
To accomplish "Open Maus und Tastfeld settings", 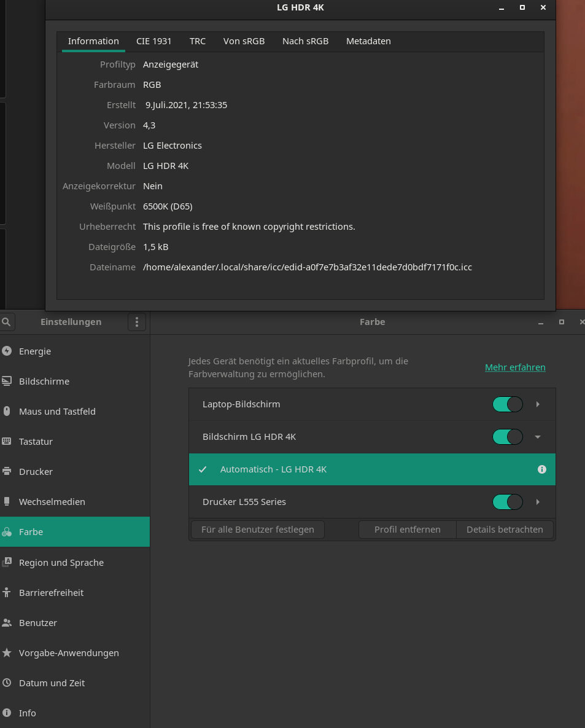I will 75,412.
